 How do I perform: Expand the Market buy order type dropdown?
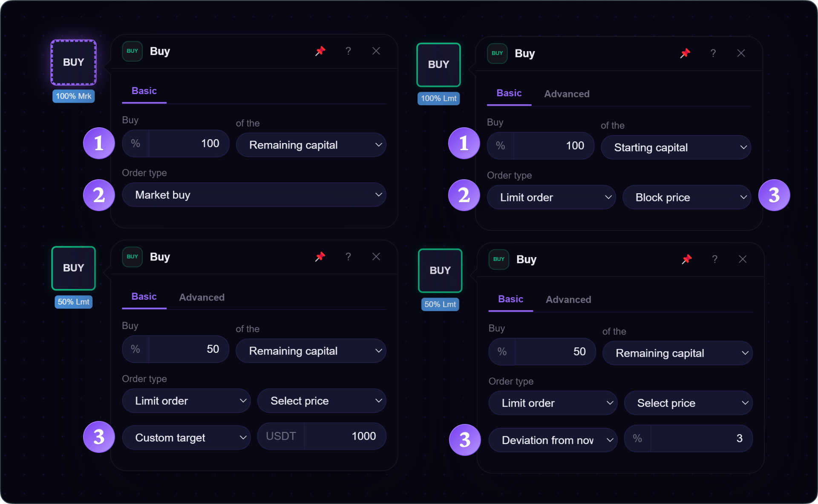[x=254, y=195]
